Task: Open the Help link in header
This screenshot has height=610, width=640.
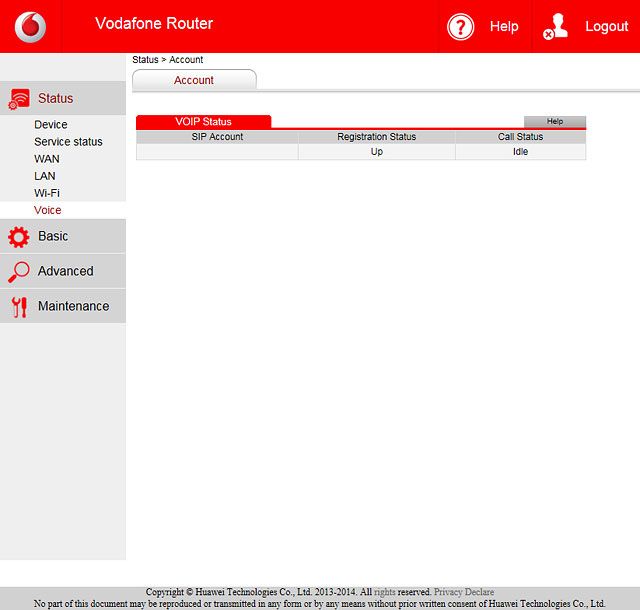Action: 504,27
